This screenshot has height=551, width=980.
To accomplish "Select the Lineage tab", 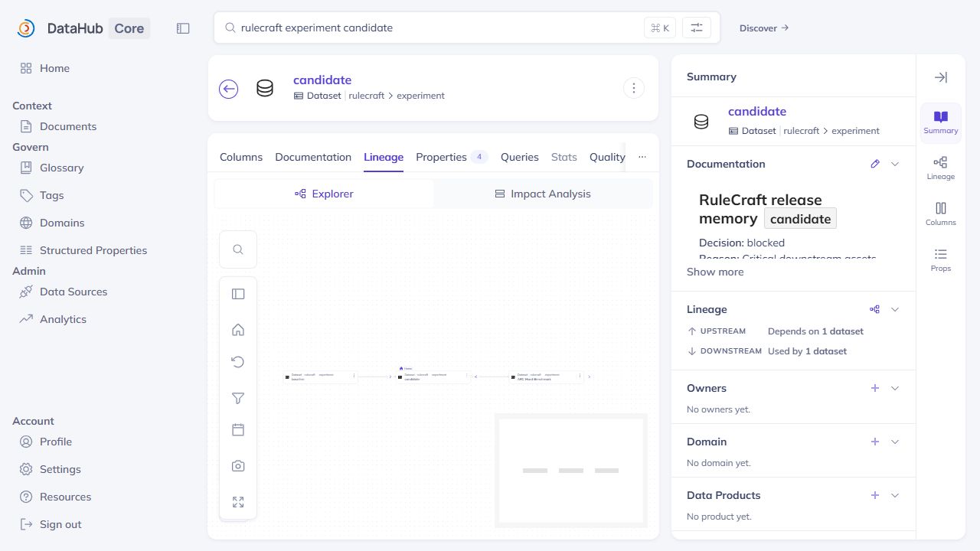I will point(384,157).
